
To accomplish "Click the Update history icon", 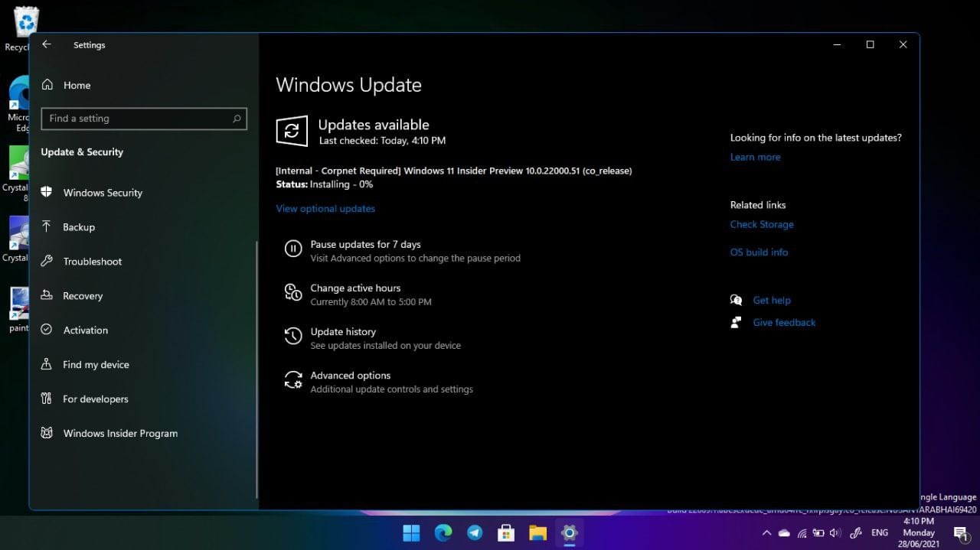I will tap(292, 336).
